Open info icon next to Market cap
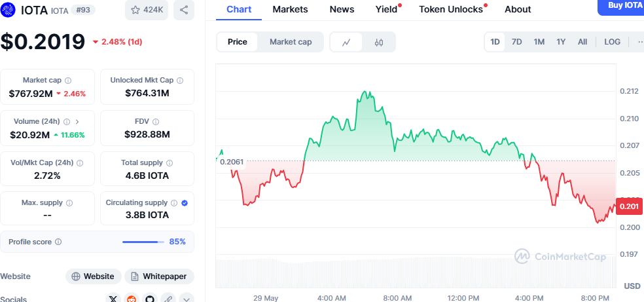Image resolution: width=644 pixels, height=302 pixels. [x=68, y=80]
